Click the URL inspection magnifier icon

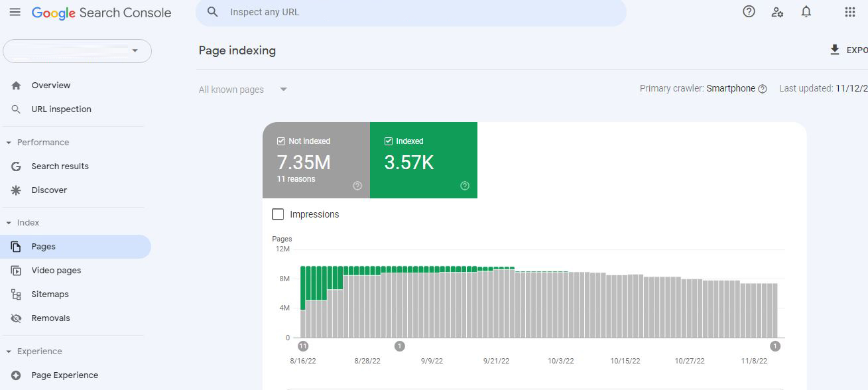click(17, 109)
